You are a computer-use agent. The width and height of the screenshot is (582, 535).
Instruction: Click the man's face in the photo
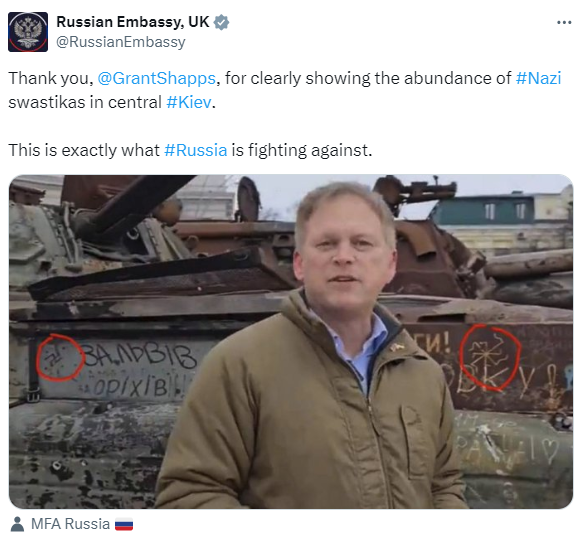coord(345,247)
